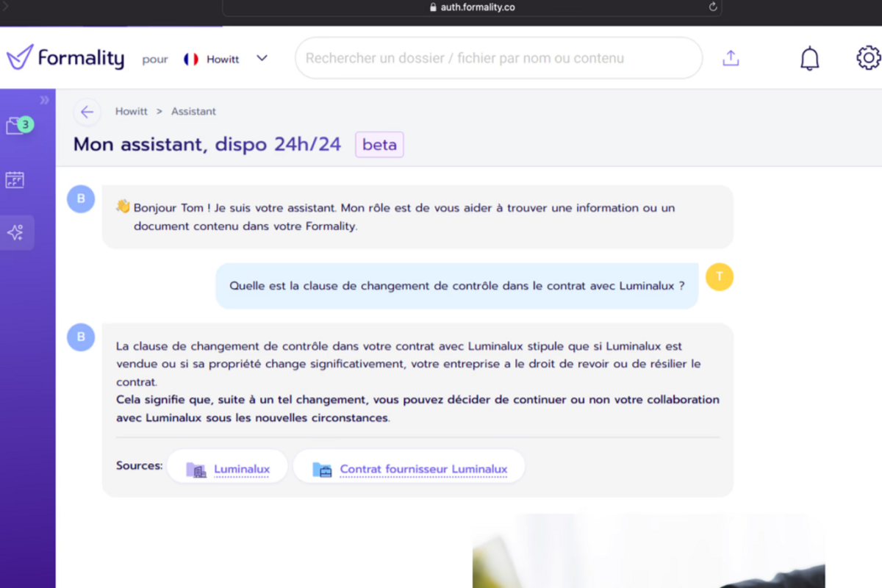Click the Sources: label

tap(140, 466)
